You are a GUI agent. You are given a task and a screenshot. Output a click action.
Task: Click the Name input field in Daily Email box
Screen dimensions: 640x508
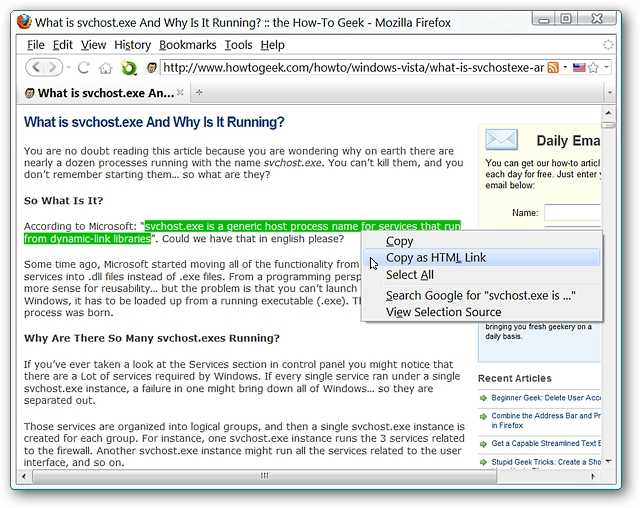coord(572,213)
